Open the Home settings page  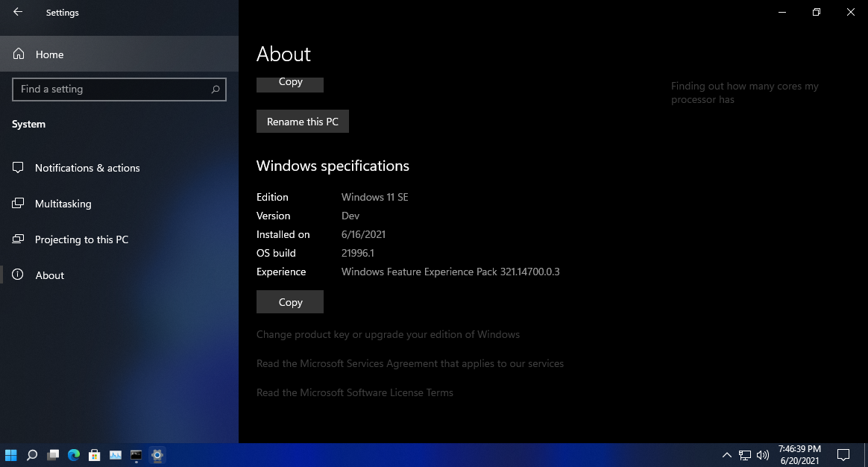click(119, 54)
